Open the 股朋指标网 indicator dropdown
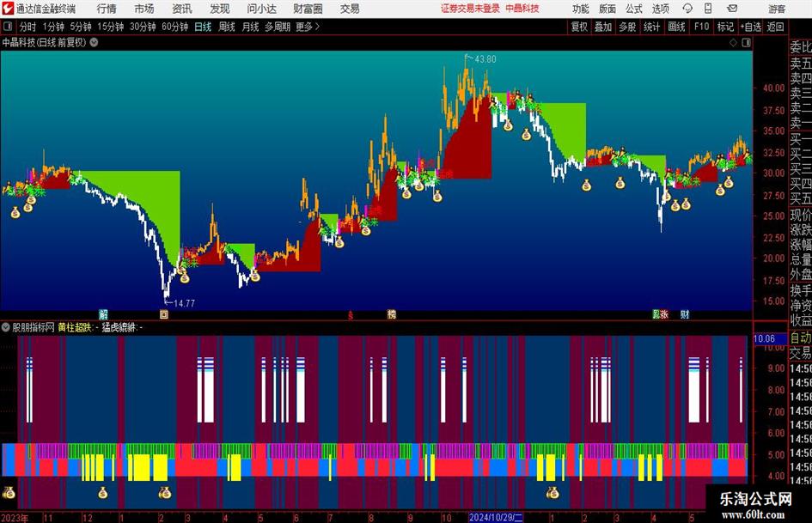 pos(6,327)
